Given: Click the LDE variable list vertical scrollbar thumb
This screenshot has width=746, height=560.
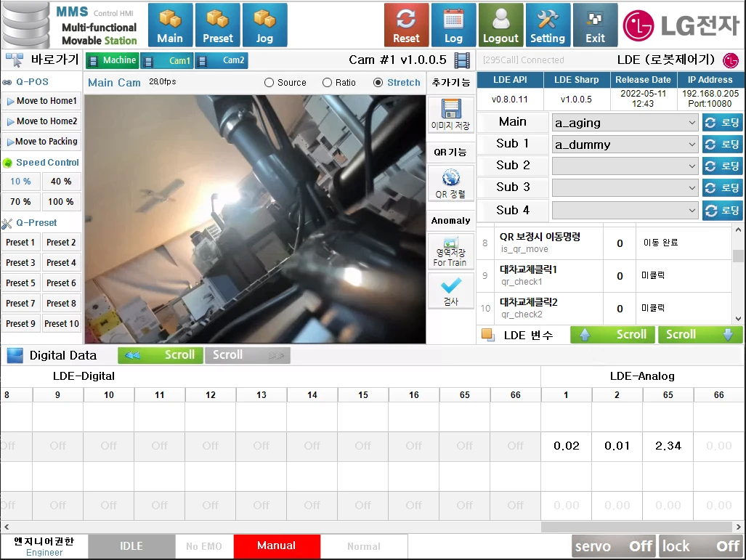Looking at the screenshot, I should click(738, 256).
